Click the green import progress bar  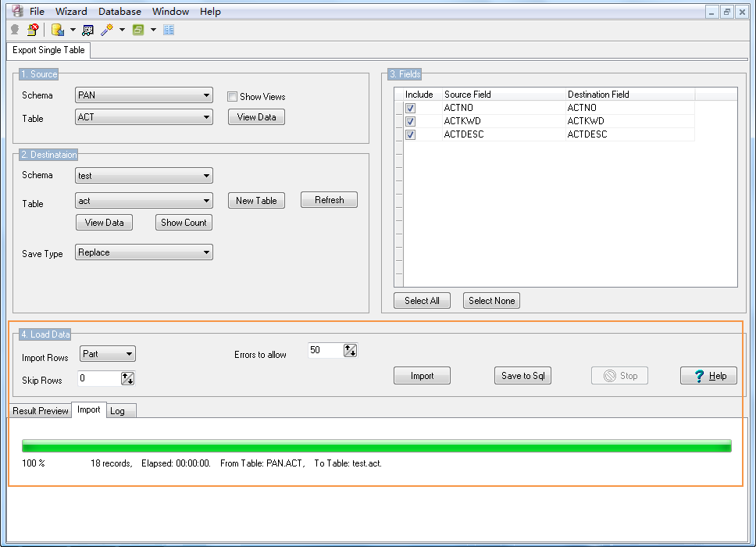tap(376, 445)
